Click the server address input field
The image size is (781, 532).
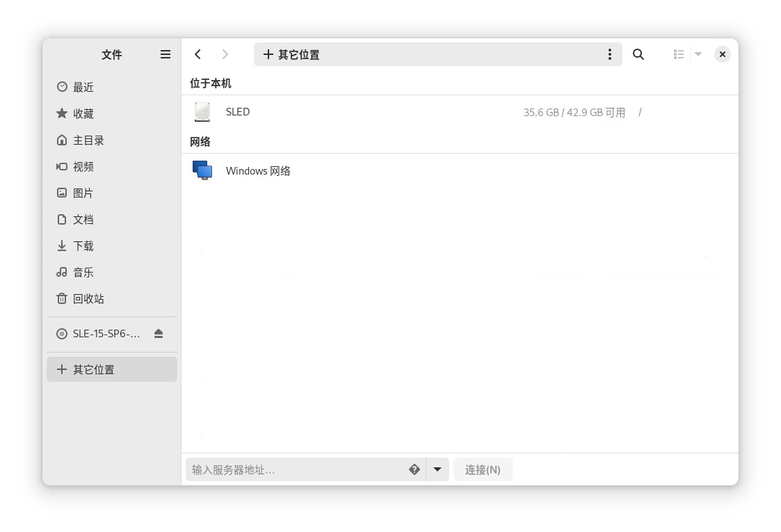tap(296, 469)
